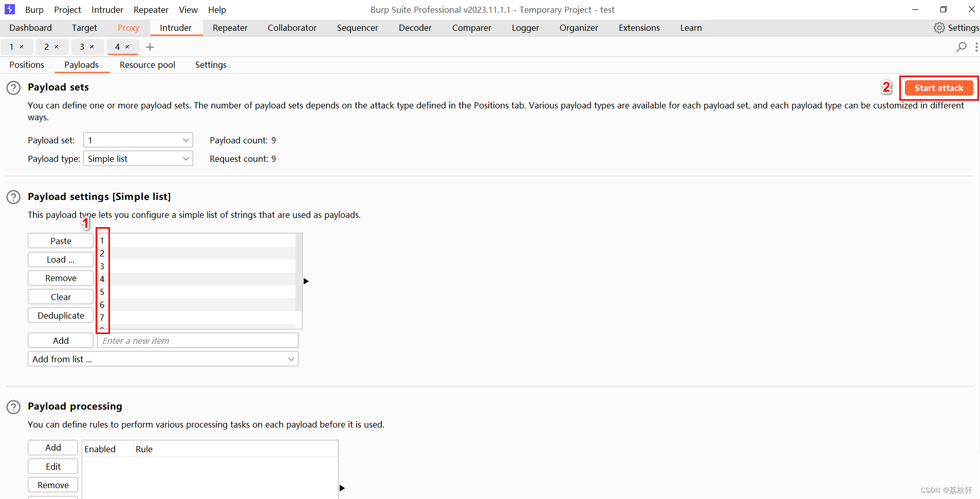
Task: Switch to the Learn tab
Action: tap(691, 28)
